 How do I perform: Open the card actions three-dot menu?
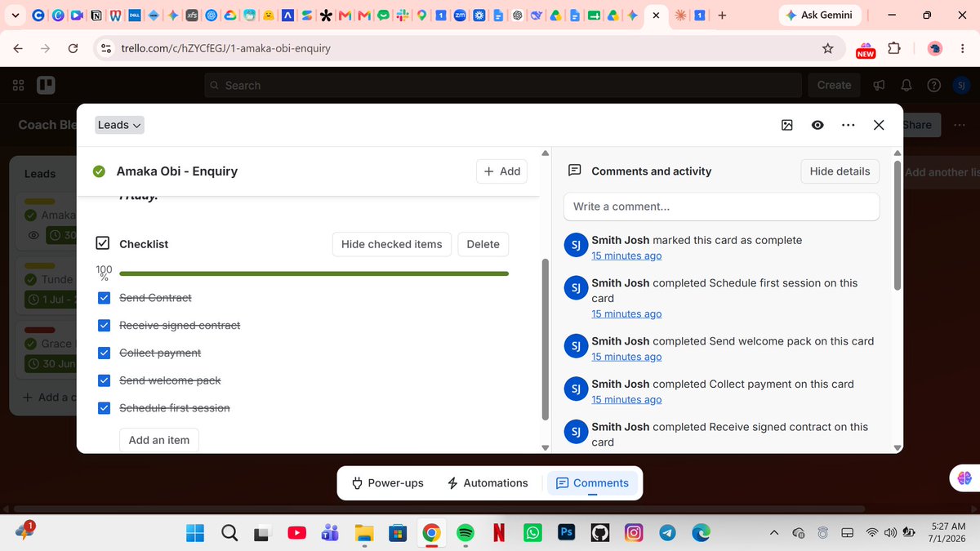coord(848,125)
